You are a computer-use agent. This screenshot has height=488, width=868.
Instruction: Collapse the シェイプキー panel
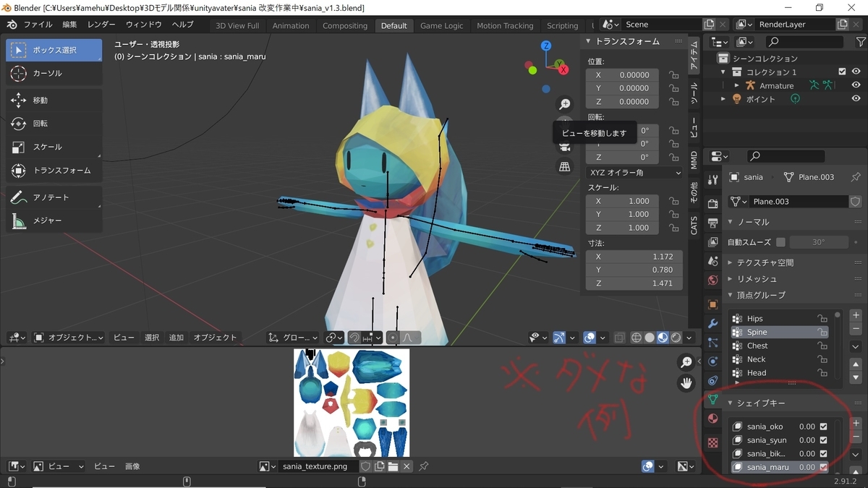(730, 403)
